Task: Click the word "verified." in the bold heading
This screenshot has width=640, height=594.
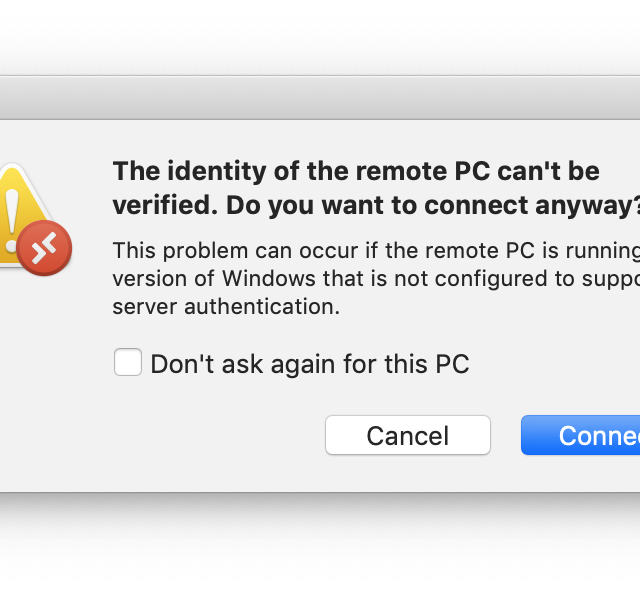Action: tap(165, 205)
